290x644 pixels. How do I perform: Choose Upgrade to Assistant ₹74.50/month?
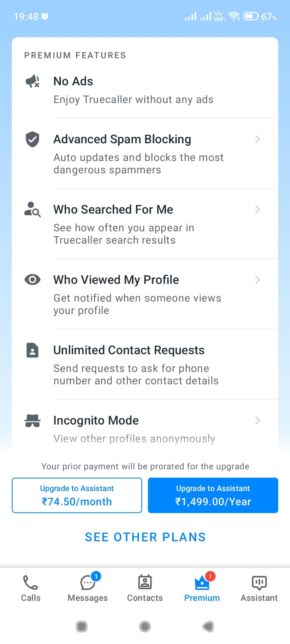click(x=77, y=495)
